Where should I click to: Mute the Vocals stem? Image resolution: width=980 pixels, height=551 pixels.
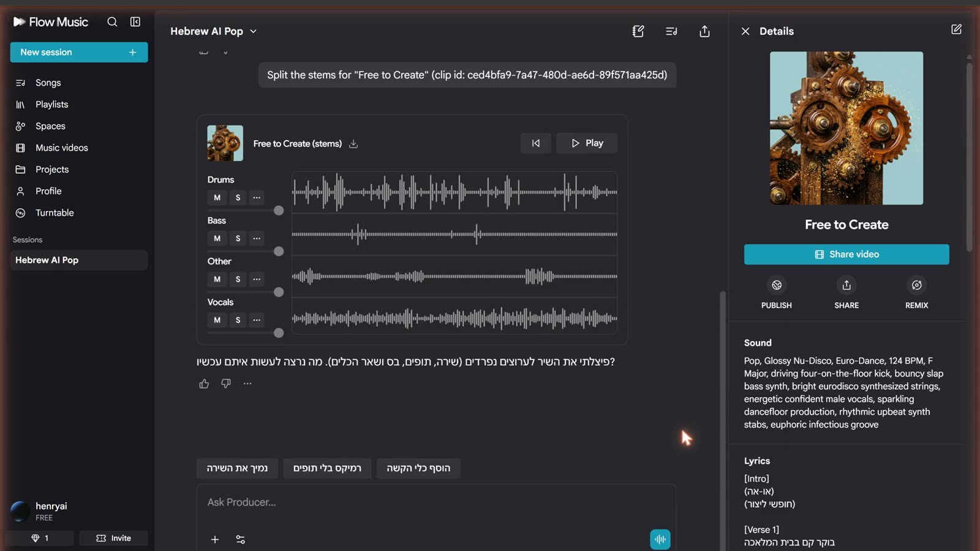[x=217, y=320]
